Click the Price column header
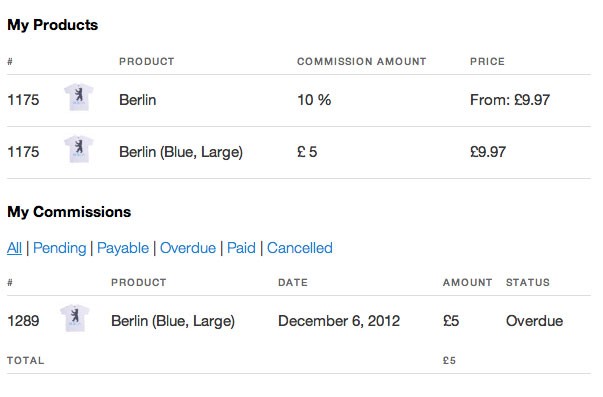This screenshot has width=603, height=397. point(487,62)
